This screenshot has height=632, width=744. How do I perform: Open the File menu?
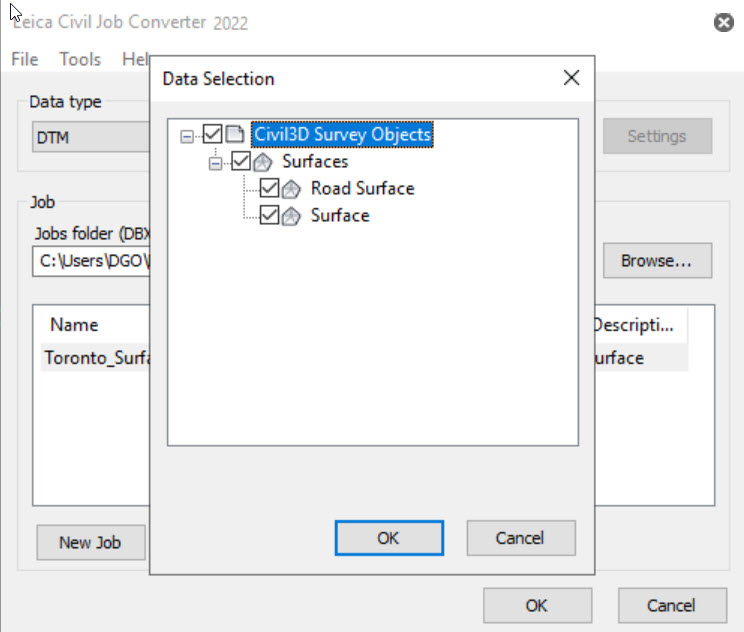coord(25,59)
